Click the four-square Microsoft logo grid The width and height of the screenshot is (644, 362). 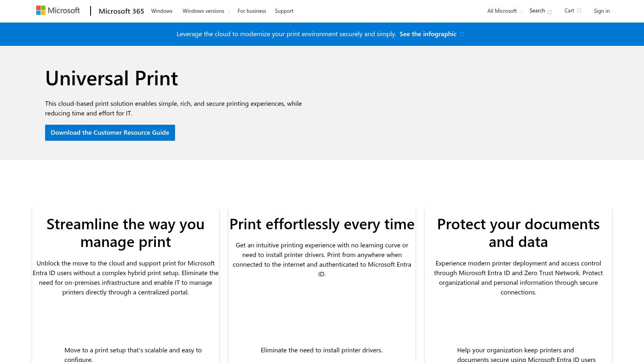(40, 10)
